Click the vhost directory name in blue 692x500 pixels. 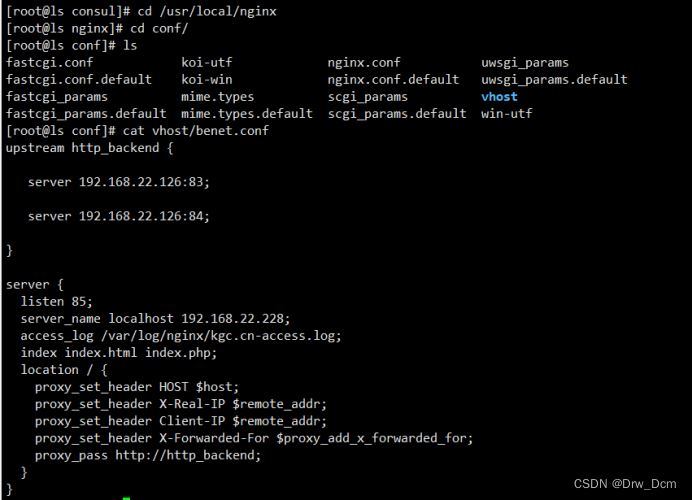coord(499,97)
